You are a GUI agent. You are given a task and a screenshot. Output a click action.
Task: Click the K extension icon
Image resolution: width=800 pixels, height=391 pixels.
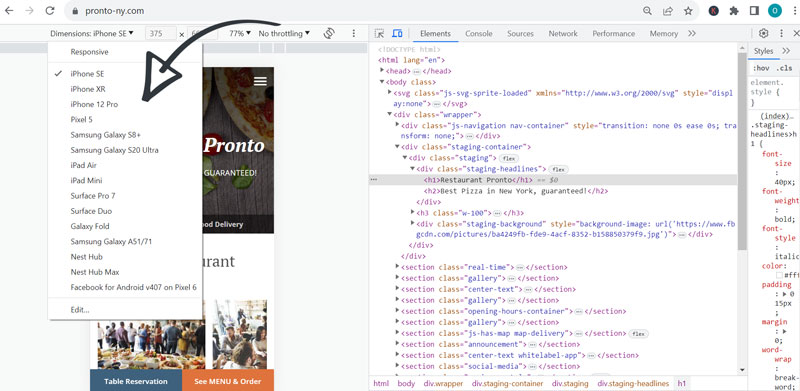pyautogui.click(x=714, y=11)
